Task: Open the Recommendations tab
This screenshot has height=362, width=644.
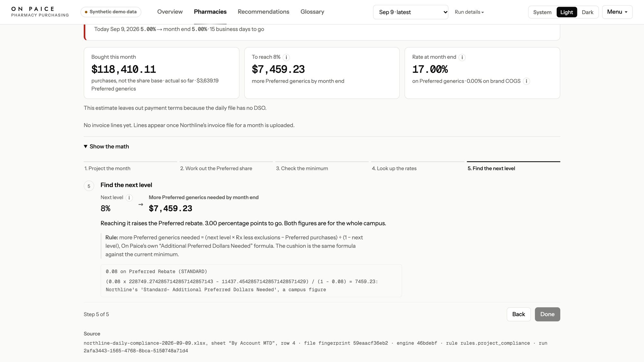Action: tap(263, 12)
